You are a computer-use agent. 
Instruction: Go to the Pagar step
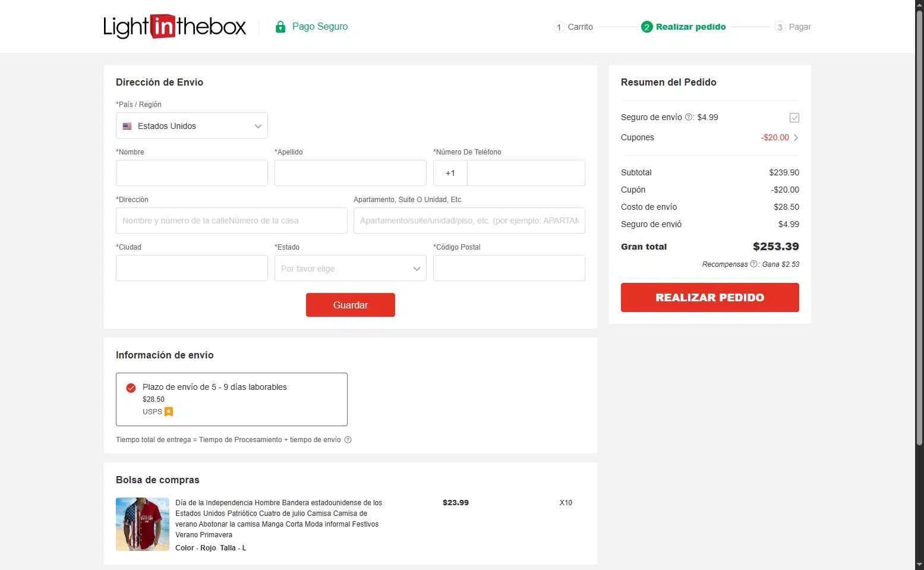799,27
